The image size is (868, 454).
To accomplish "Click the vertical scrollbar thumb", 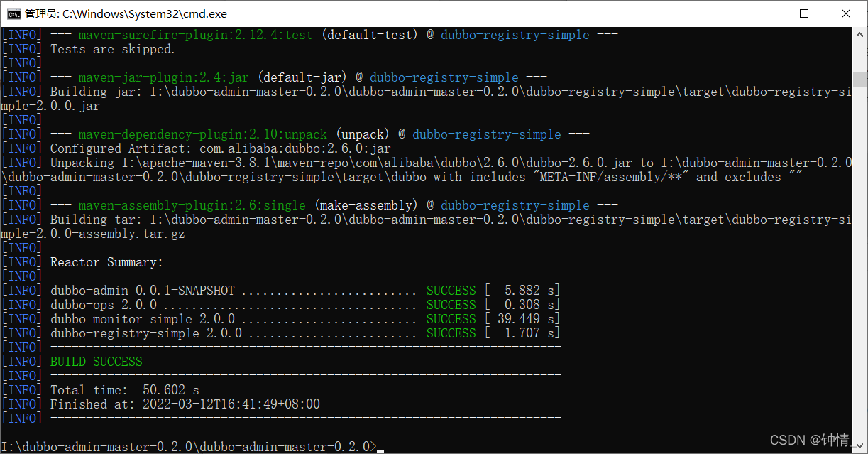I will [859, 79].
